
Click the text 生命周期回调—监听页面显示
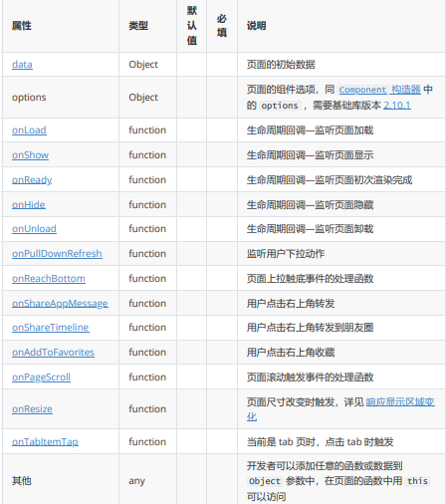tap(310, 154)
